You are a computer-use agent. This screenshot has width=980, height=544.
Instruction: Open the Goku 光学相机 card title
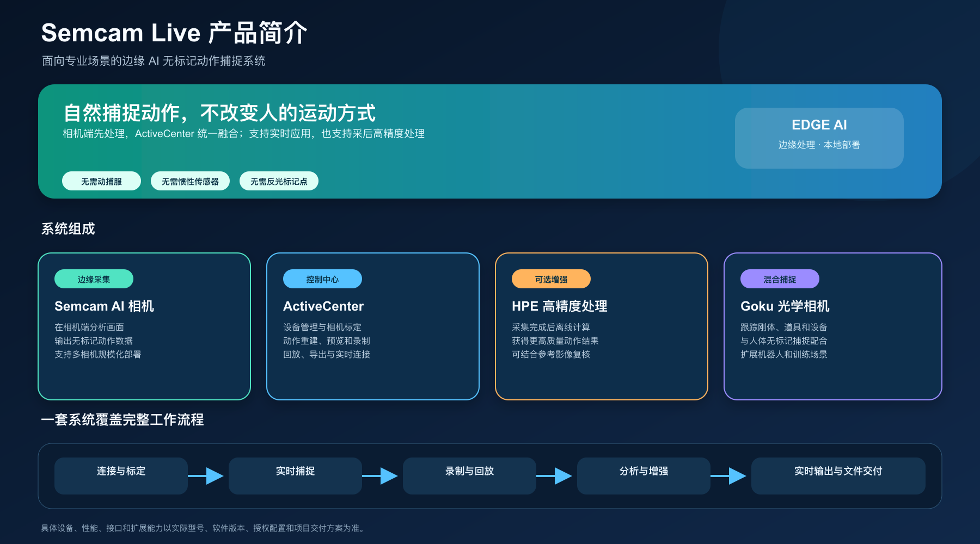[x=785, y=306]
